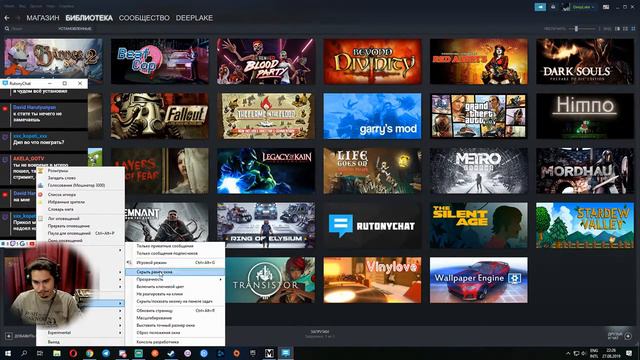Viewport: 640px width, 360px height.
Task: Click the ДОБАВИТЬ add-game plus icon
Action: click(9, 336)
